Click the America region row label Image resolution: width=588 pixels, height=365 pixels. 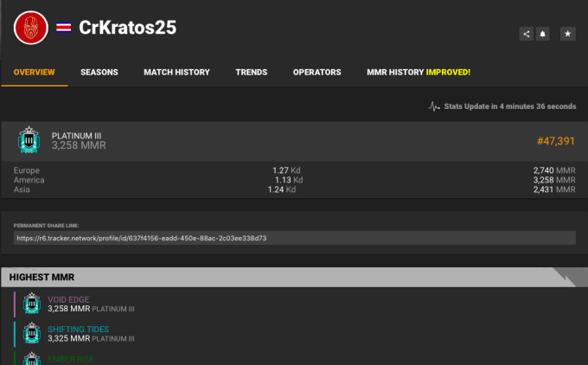tap(29, 180)
